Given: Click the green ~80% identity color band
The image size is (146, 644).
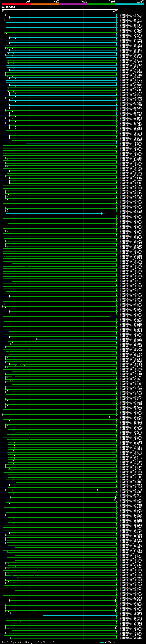Looking at the screenshot, I should (x=101, y=4).
